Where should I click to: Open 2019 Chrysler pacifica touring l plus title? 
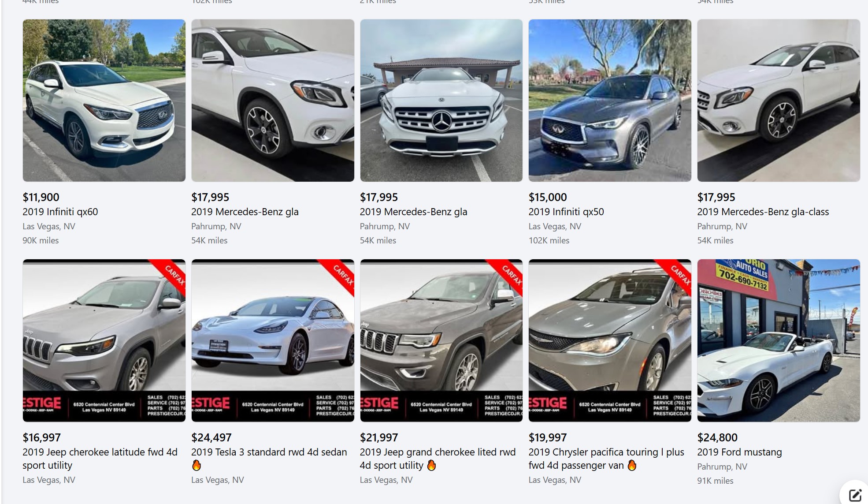(606, 459)
